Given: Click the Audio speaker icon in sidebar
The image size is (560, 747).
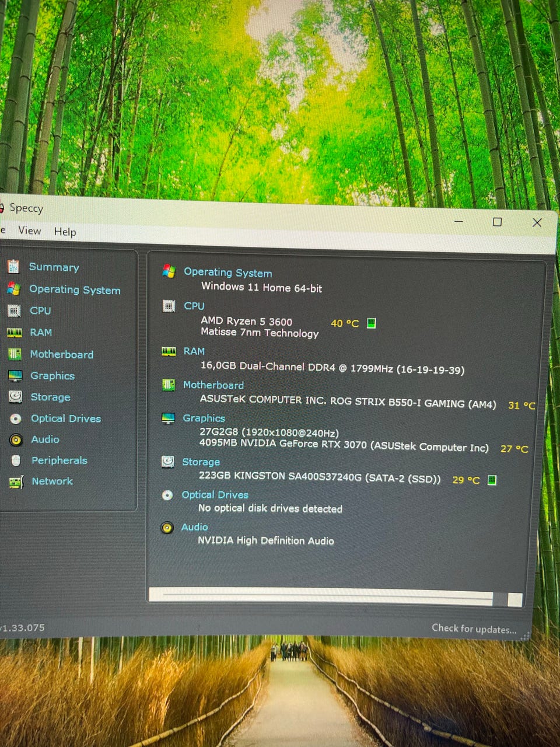Looking at the screenshot, I should tap(16, 439).
